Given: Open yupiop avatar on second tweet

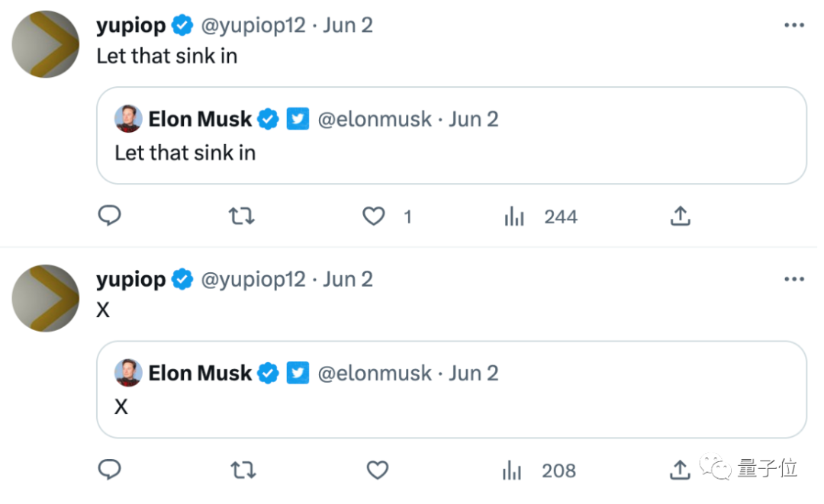Looking at the screenshot, I should (46, 298).
